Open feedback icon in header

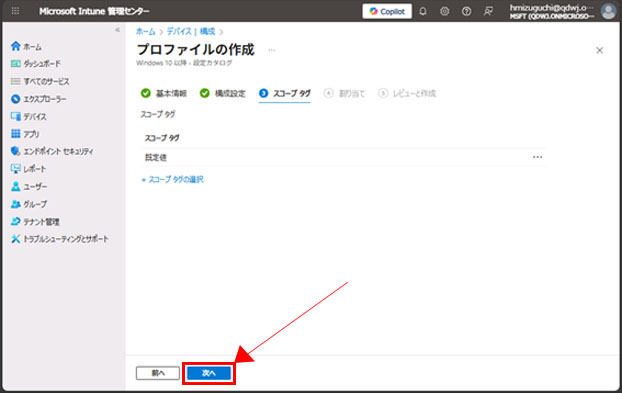click(x=488, y=12)
